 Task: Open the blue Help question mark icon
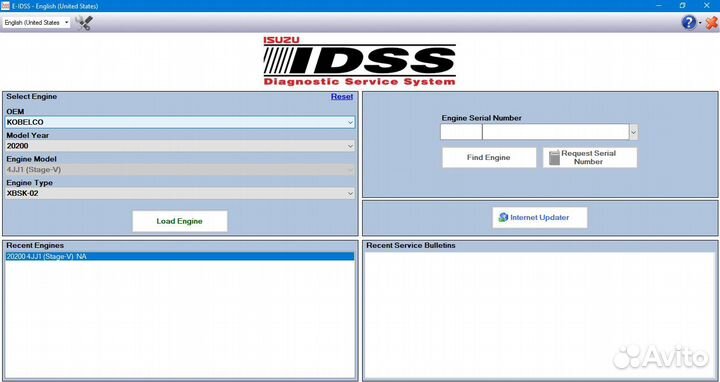688,22
